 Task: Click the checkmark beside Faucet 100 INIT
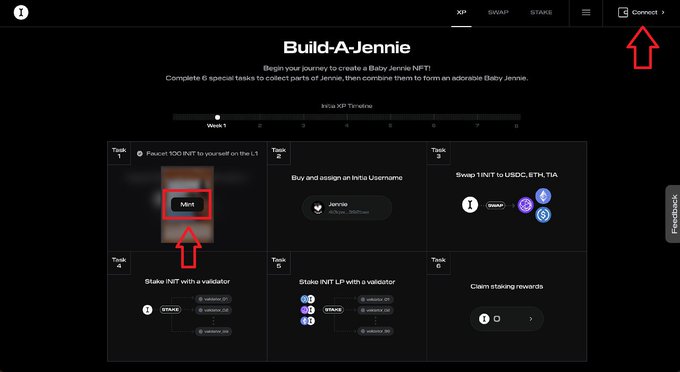(140, 153)
